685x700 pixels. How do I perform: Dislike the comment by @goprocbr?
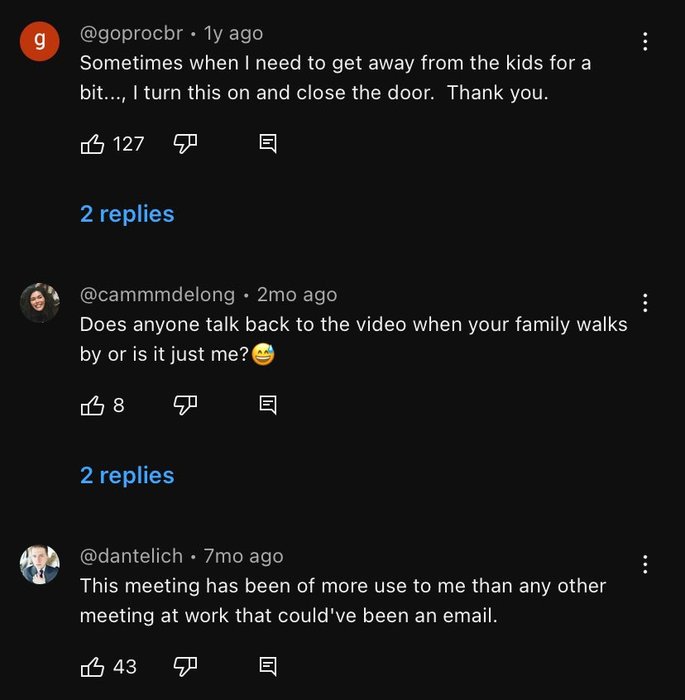(185, 144)
